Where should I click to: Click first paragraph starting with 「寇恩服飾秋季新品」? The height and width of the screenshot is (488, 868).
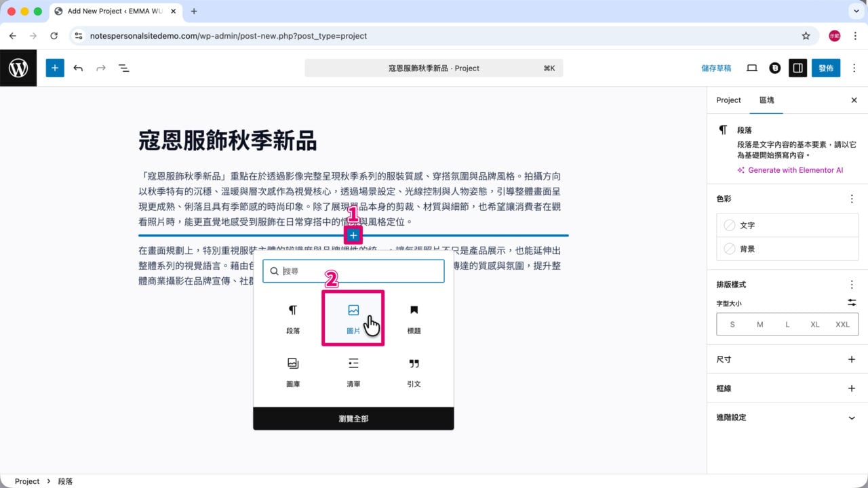tap(350, 199)
